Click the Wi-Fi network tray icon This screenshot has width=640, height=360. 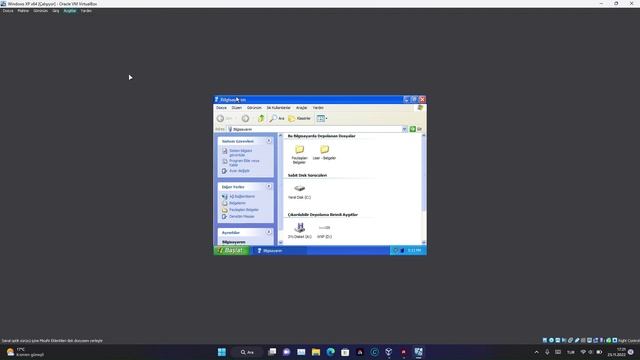pos(583,352)
